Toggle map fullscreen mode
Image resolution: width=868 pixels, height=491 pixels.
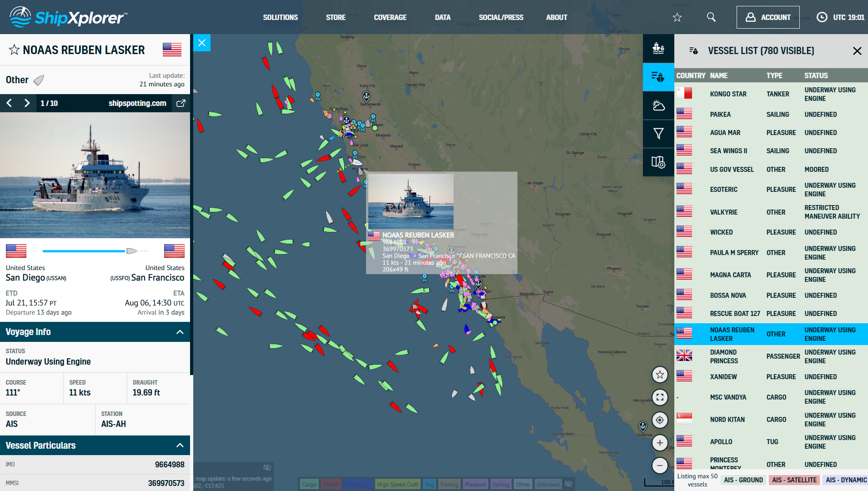point(660,397)
